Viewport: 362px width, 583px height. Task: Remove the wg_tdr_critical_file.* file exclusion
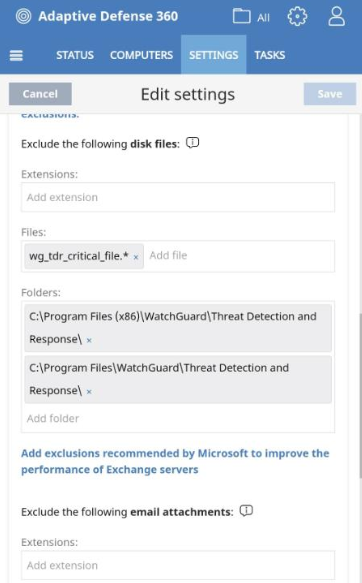(136, 257)
